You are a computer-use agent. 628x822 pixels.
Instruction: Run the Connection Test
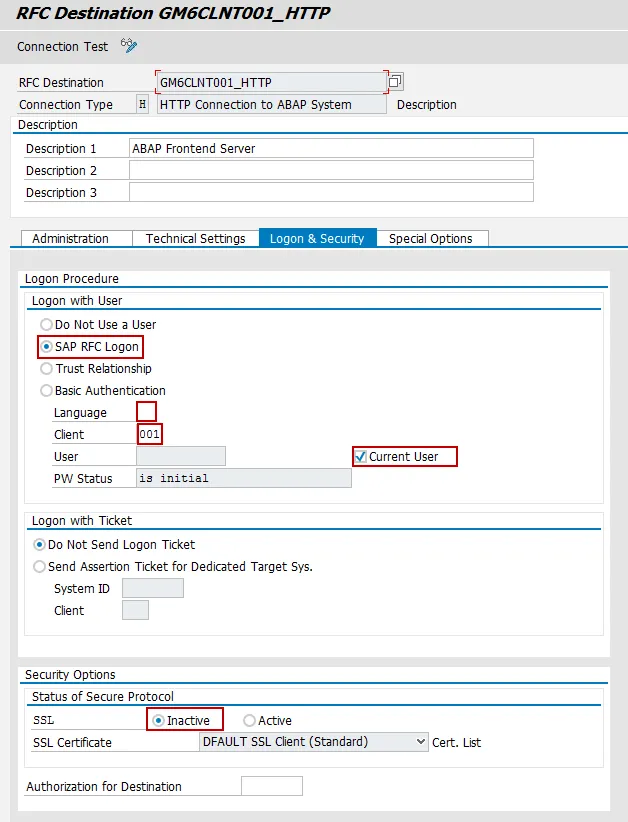click(x=61, y=47)
